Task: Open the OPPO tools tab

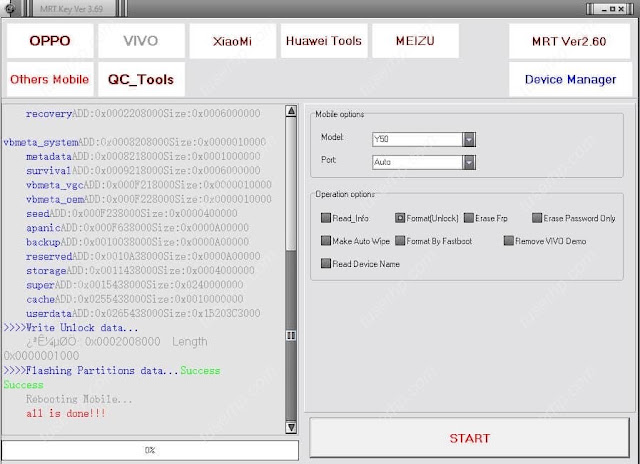Action: pos(50,41)
